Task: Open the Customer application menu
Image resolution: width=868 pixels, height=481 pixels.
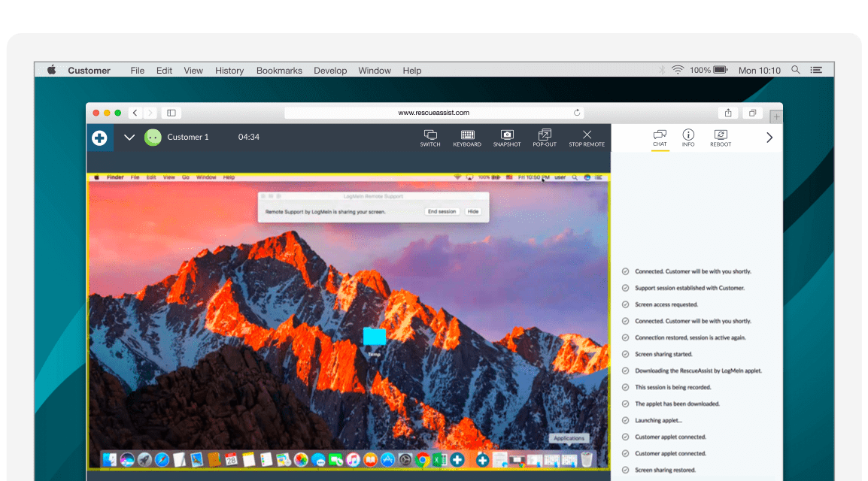Action: pyautogui.click(x=89, y=70)
